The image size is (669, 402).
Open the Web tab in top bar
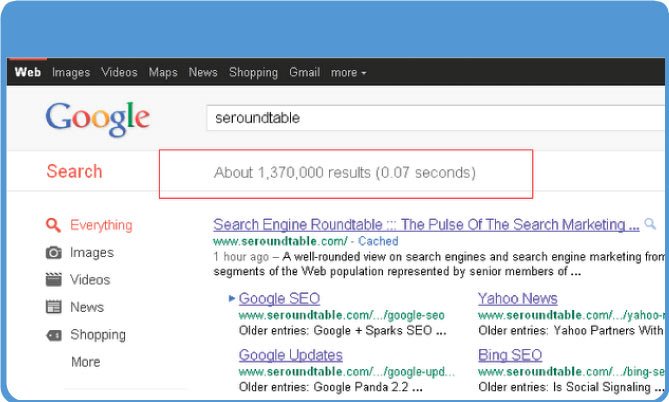[27, 72]
